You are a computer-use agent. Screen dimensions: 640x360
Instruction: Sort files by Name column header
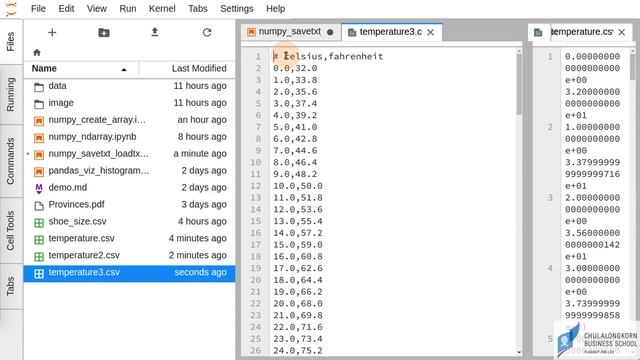pyautogui.click(x=81, y=69)
